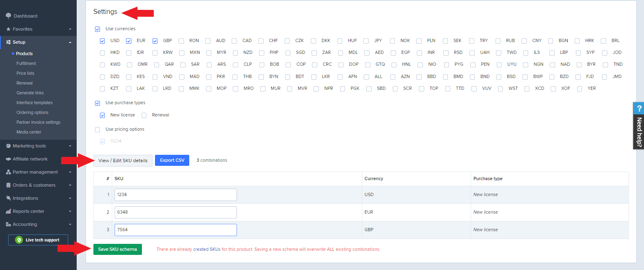Expand the Favorites menu arrow
Image resolution: width=644 pixels, height=270 pixels.
pyautogui.click(x=70, y=29)
